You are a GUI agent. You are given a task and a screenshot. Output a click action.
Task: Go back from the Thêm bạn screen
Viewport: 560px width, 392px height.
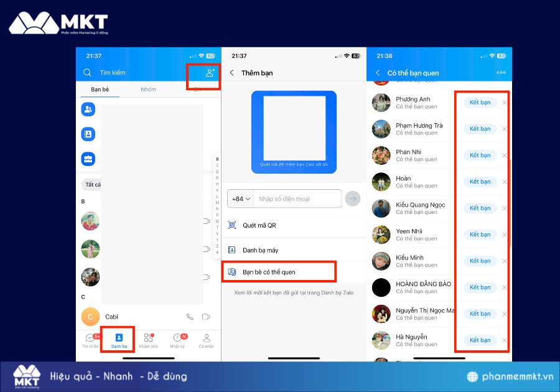coord(232,73)
